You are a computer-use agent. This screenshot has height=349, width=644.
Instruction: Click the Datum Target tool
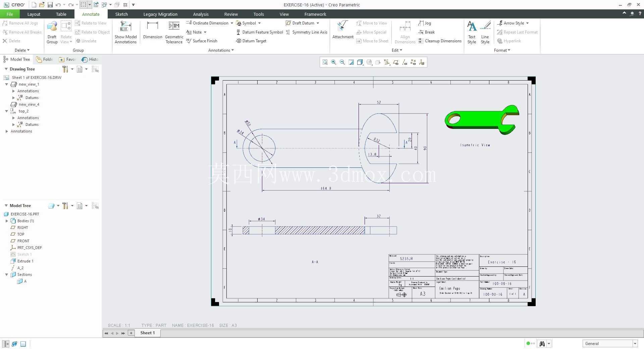click(251, 41)
